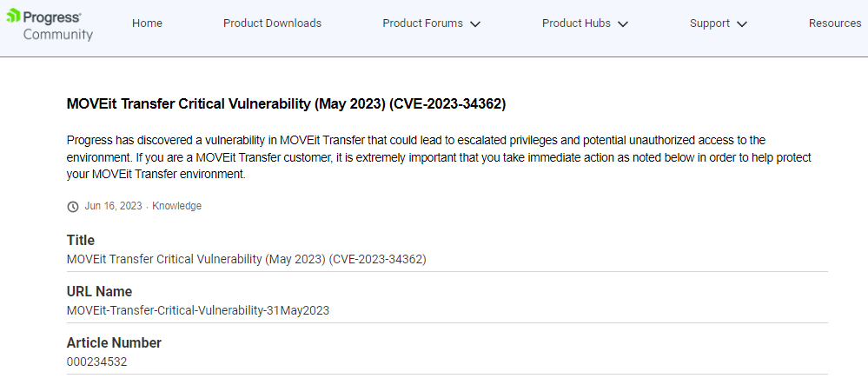
Task: Expand the Support chevron arrow
Action: click(741, 24)
